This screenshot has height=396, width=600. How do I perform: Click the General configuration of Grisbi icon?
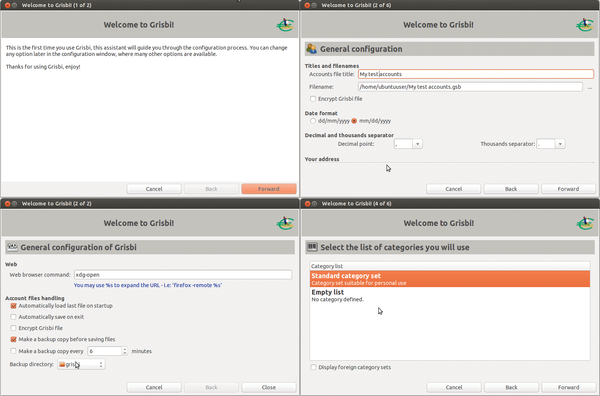click(12, 247)
